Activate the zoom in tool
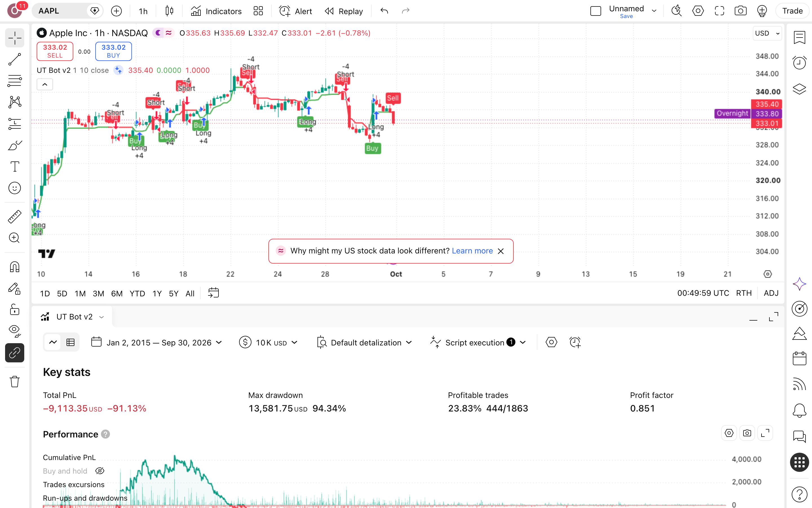812x508 pixels. (14, 238)
